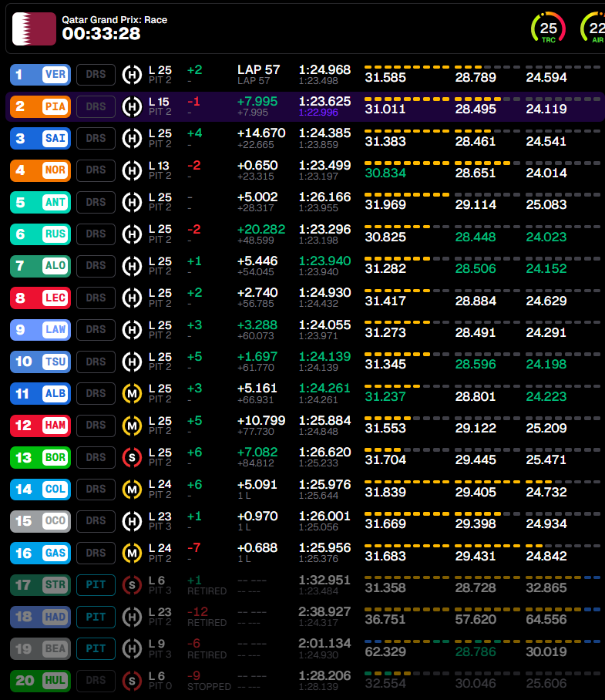Click VER's hard tyre compound icon

132,75
